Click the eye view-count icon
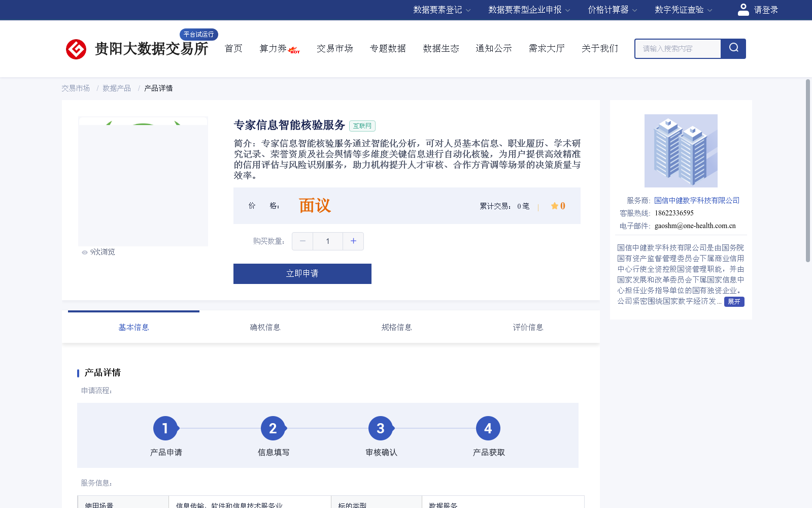The image size is (812, 508). click(x=85, y=252)
